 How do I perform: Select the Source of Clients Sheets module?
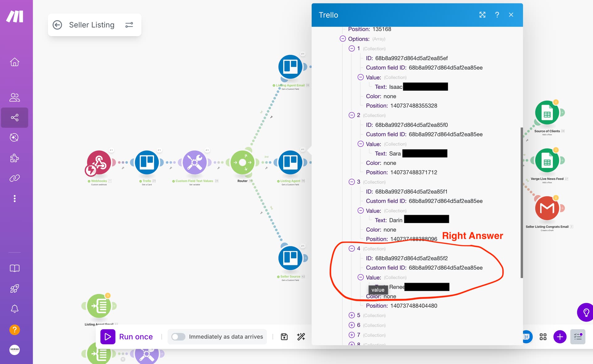click(x=547, y=113)
